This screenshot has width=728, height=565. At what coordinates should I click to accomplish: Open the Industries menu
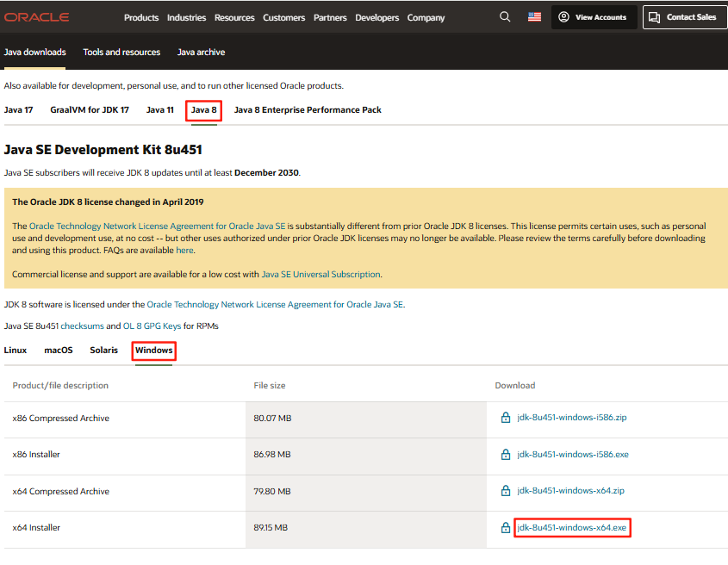tap(187, 17)
